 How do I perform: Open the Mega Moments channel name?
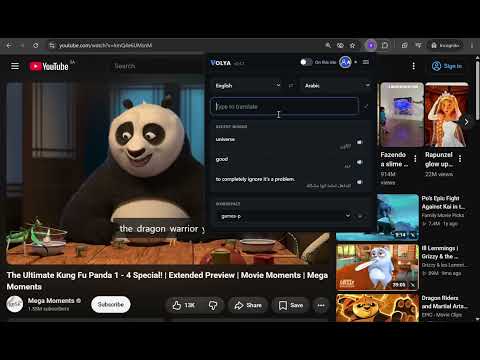(51, 301)
